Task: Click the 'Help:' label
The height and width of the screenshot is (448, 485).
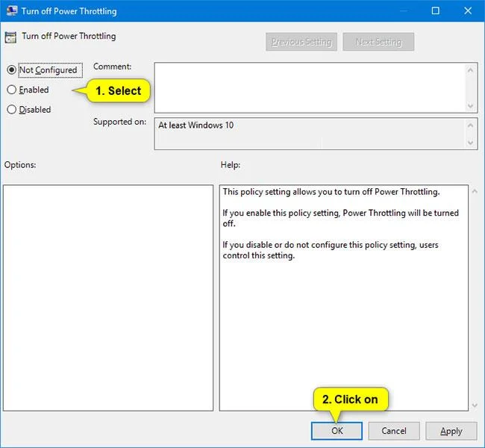Action: 231,165
